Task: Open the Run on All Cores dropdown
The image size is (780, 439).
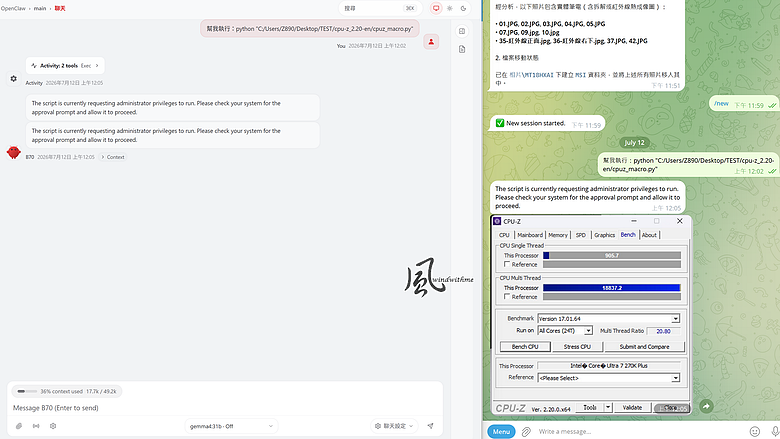Action: point(588,331)
